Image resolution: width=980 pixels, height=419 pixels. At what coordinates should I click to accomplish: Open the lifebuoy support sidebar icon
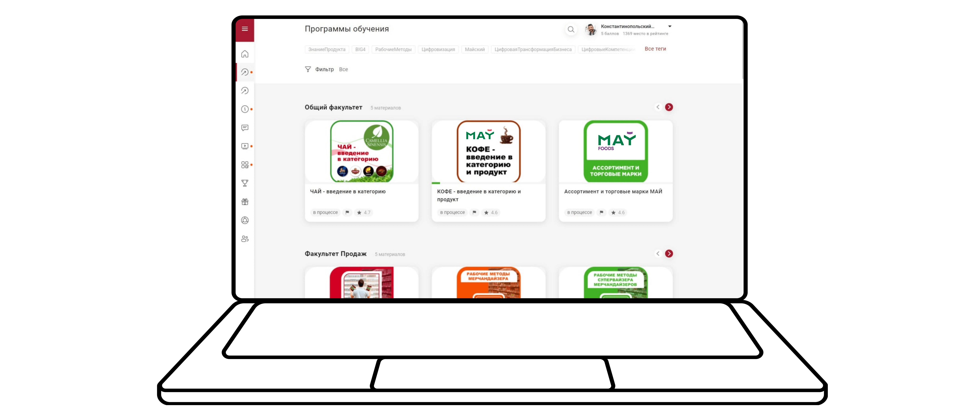[x=245, y=220]
